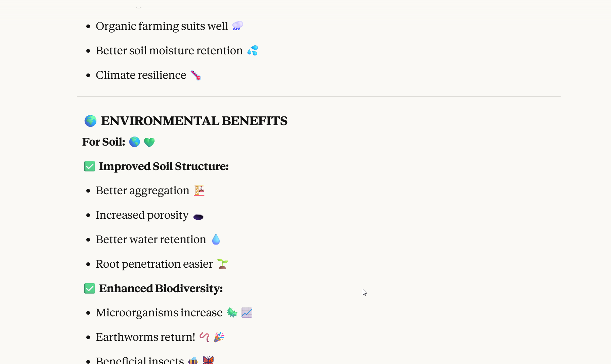The height and width of the screenshot is (364, 611).
Task: Click the hole emoji next to Increased porosity
Action: point(198,217)
